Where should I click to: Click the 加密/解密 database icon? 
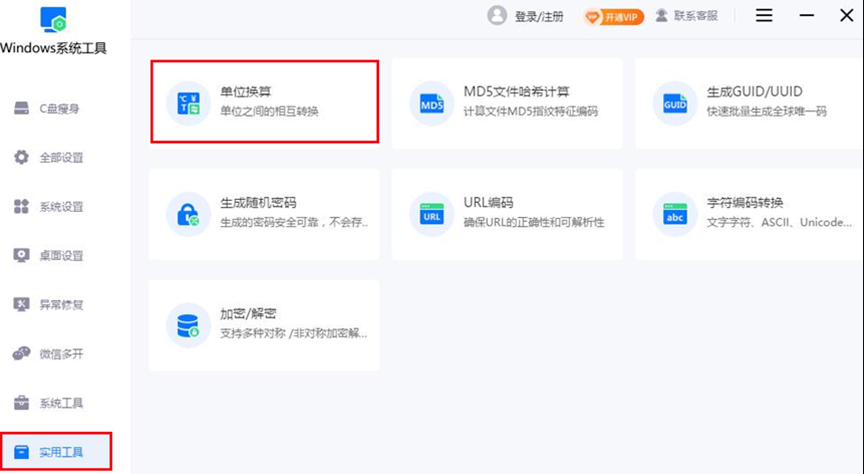tap(188, 325)
